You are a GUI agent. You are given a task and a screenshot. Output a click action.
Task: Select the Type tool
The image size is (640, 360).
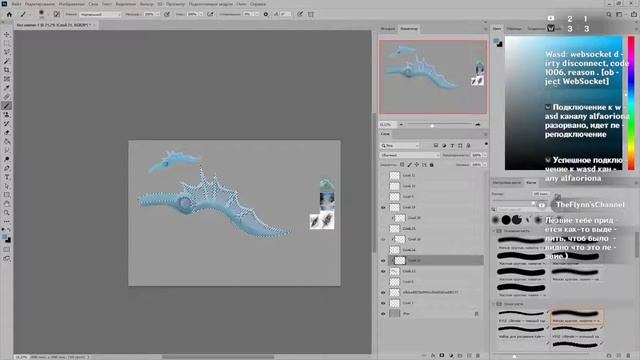pos(7,177)
